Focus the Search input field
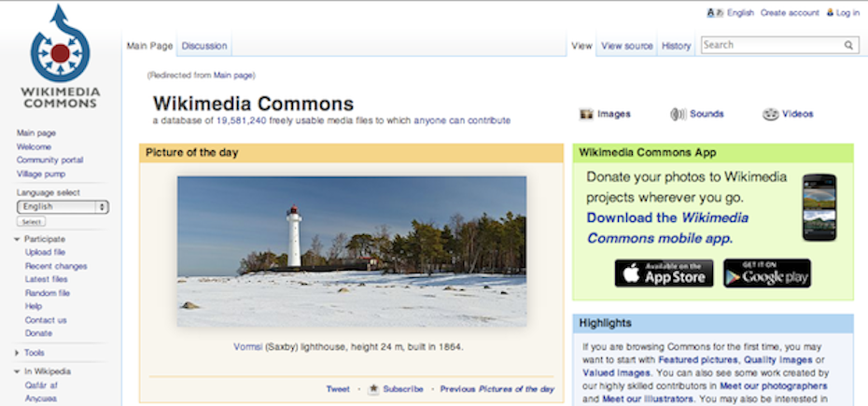Viewport: 868px width, 406px height. (x=772, y=45)
